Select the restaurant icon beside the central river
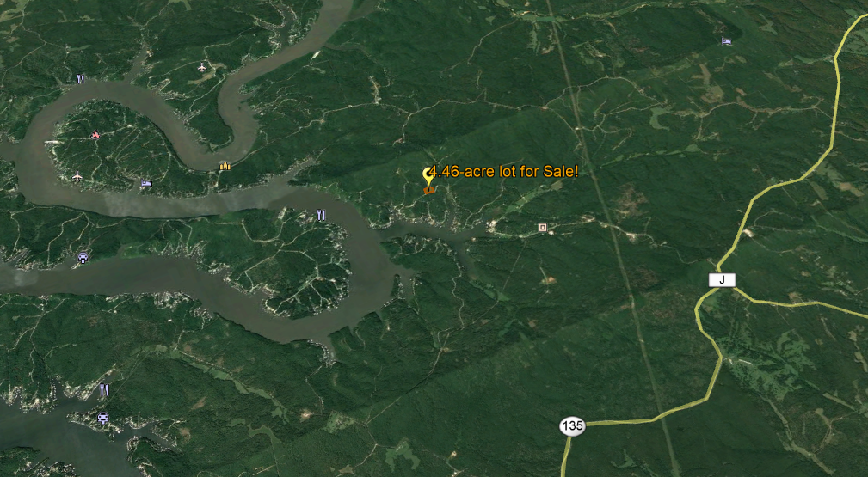Viewport: 868px width, 477px height. point(322,215)
